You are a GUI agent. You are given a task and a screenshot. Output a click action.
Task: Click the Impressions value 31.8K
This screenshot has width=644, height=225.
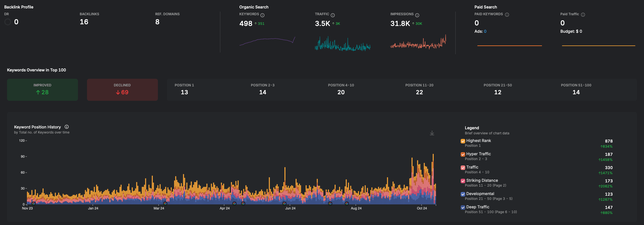(400, 23)
